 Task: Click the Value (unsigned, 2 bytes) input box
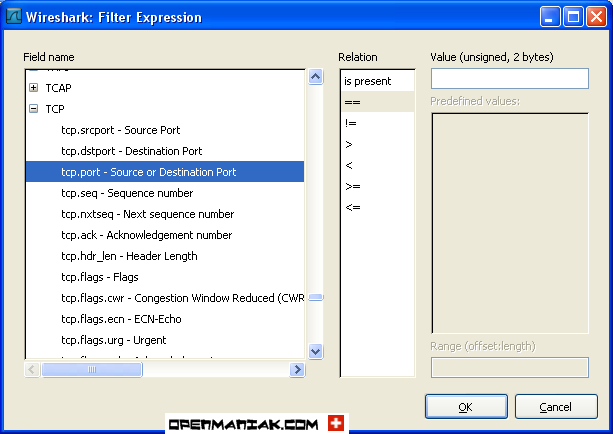[510, 79]
